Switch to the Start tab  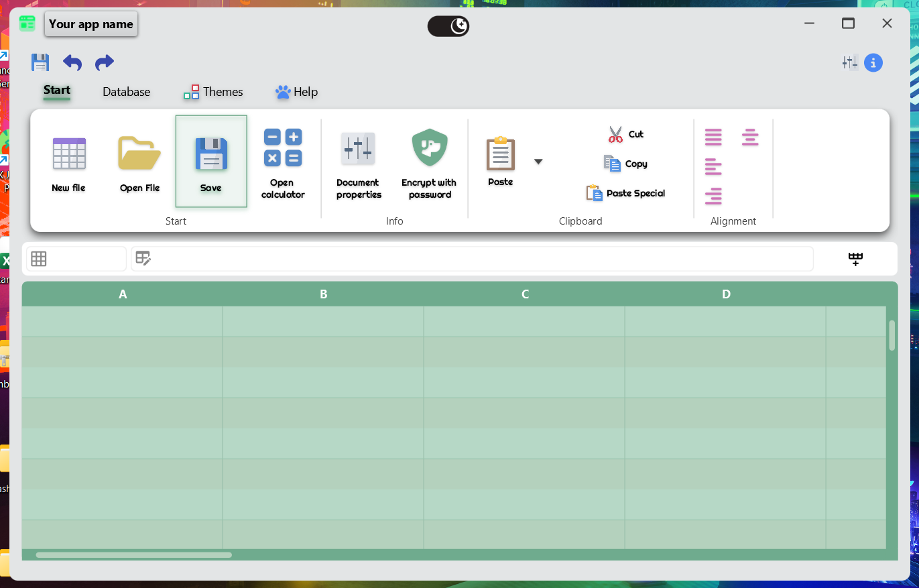57,91
